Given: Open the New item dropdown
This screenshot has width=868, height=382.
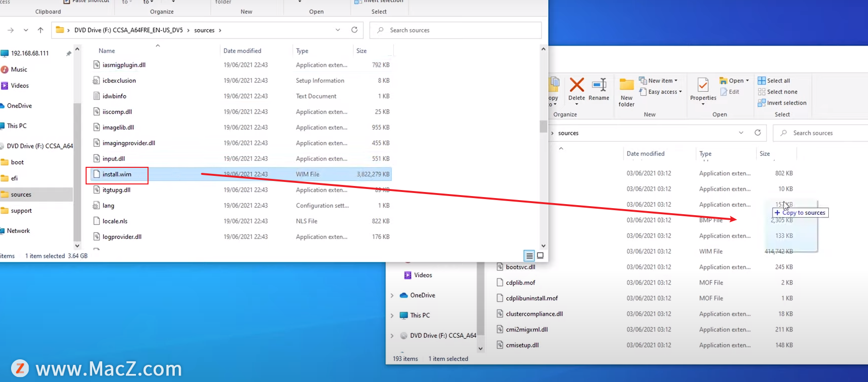Looking at the screenshot, I should coord(658,81).
